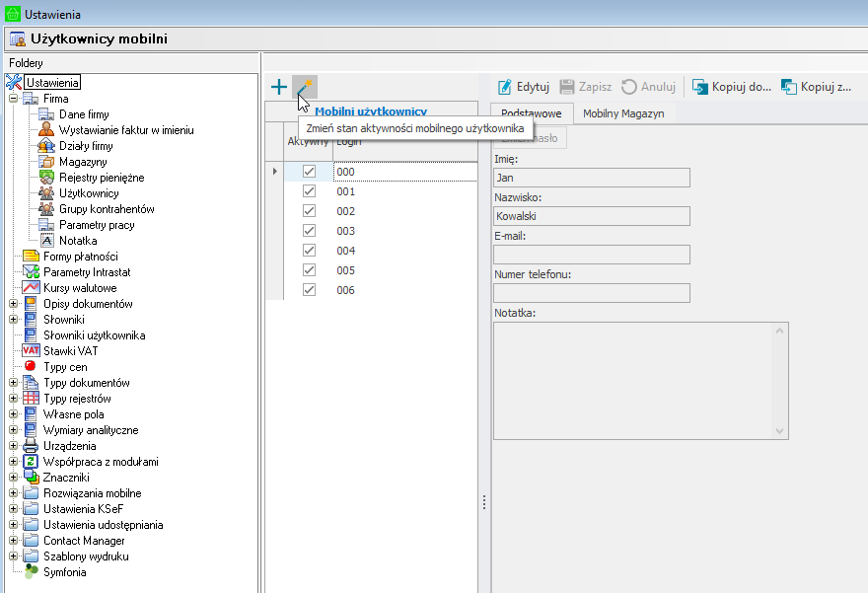Select the Podstawowe tab

coord(532,113)
